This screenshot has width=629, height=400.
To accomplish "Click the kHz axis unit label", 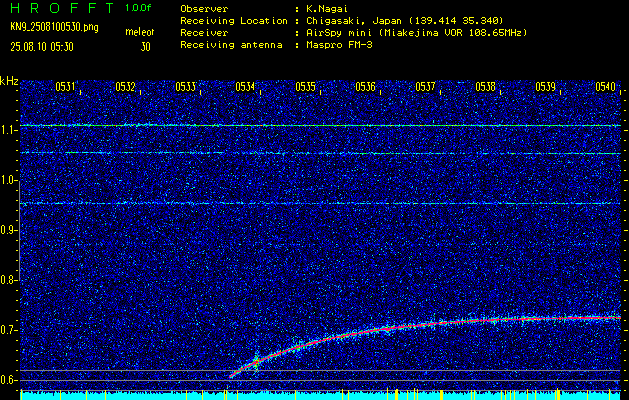I will (9, 81).
